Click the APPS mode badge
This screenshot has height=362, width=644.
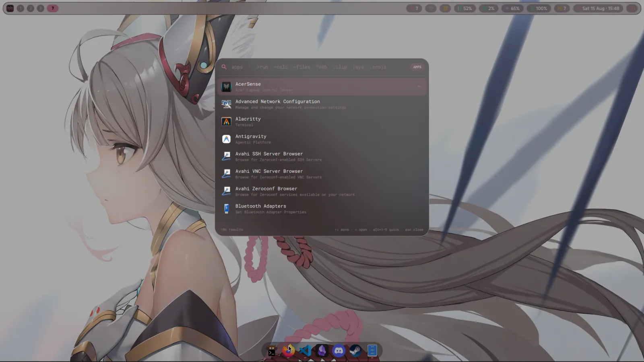[x=417, y=67]
